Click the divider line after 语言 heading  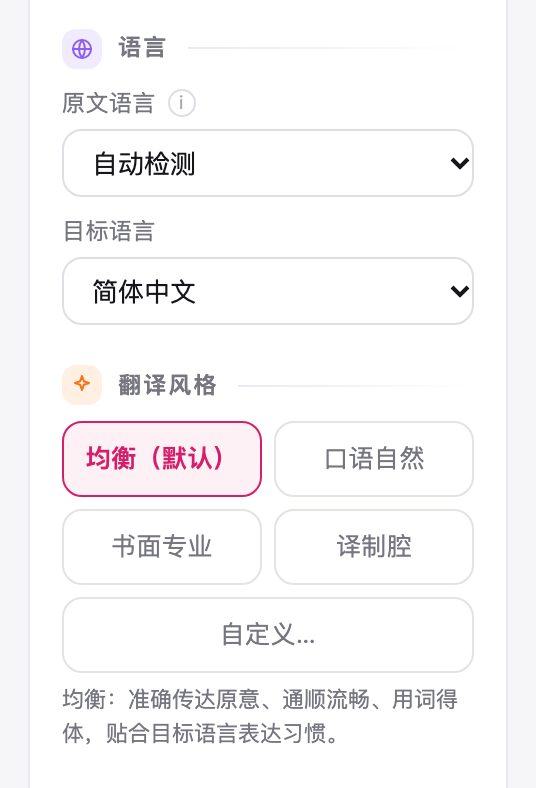(326, 48)
